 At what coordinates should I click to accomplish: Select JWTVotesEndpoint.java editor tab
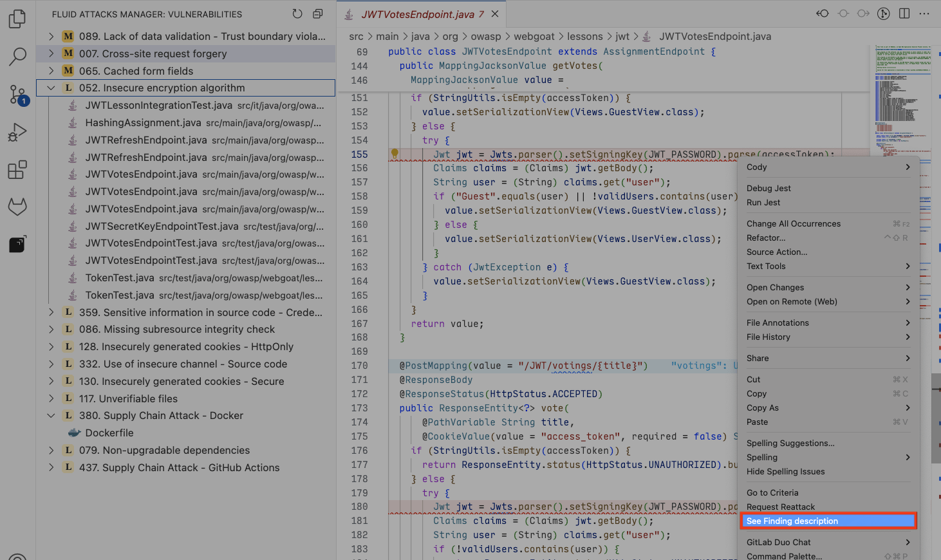pyautogui.click(x=421, y=14)
